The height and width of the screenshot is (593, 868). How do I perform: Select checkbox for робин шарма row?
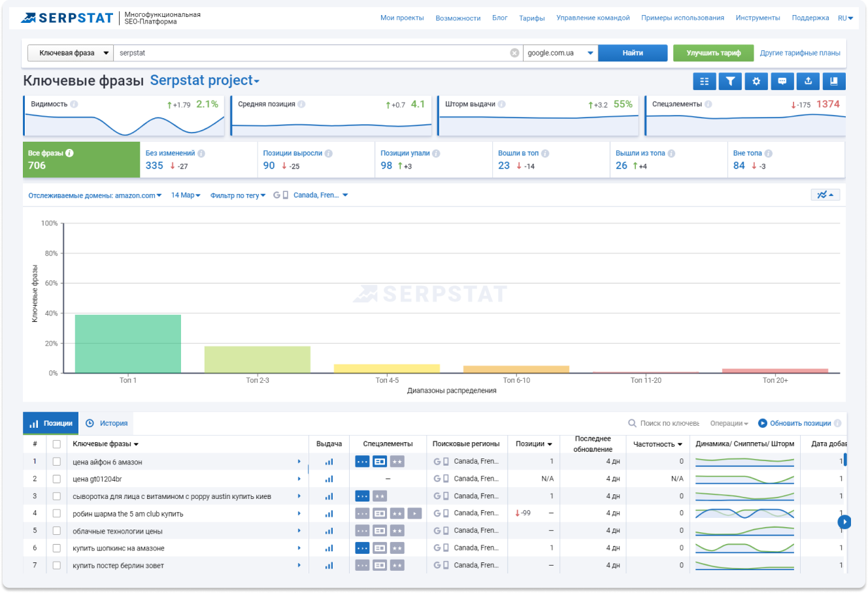click(57, 513)
